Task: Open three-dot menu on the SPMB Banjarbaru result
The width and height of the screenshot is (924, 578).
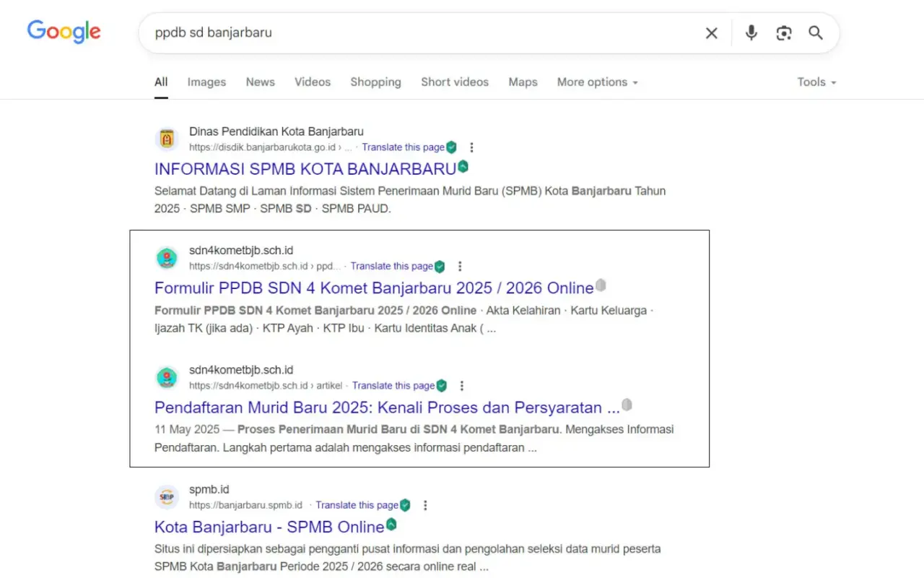Action: (x=471, y=147)
